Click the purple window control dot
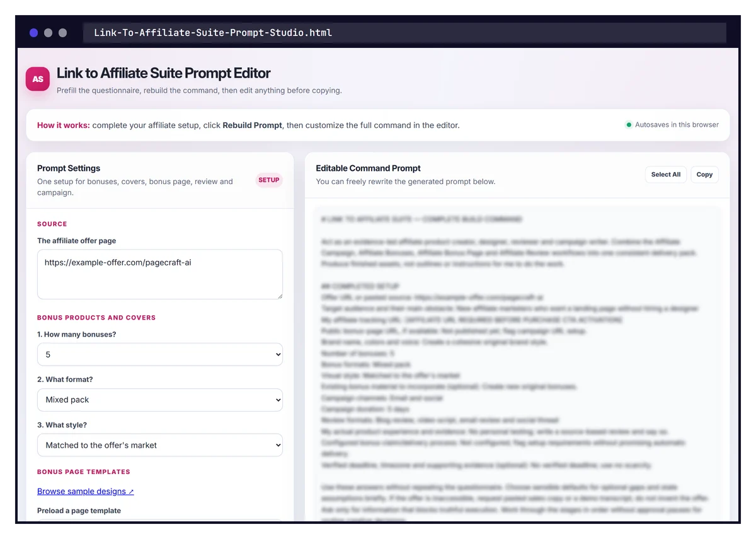756x539 pixels. 33,33
